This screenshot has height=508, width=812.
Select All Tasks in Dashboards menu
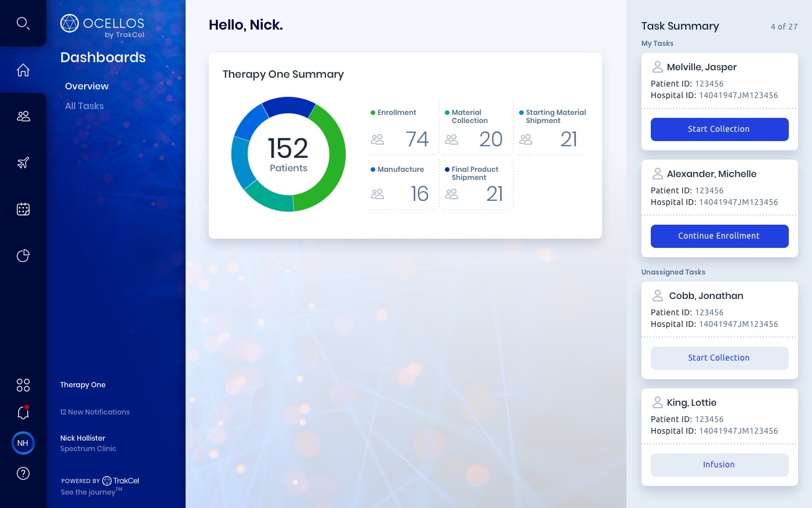[84, 106]
